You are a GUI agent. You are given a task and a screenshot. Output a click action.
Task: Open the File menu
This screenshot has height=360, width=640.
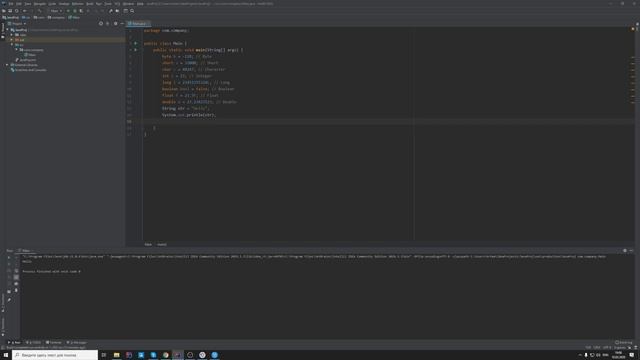(x=11, y=4)
